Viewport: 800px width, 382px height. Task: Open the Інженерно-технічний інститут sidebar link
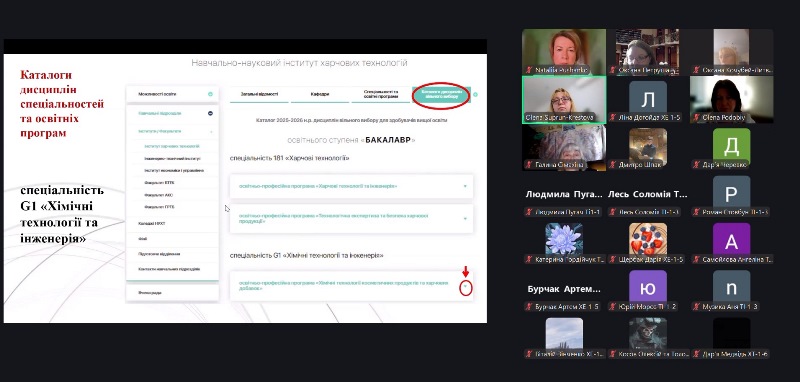172,159
